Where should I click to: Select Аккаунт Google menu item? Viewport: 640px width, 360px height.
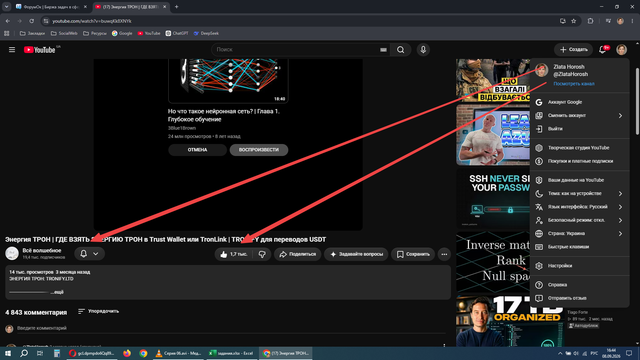(580, 102)
